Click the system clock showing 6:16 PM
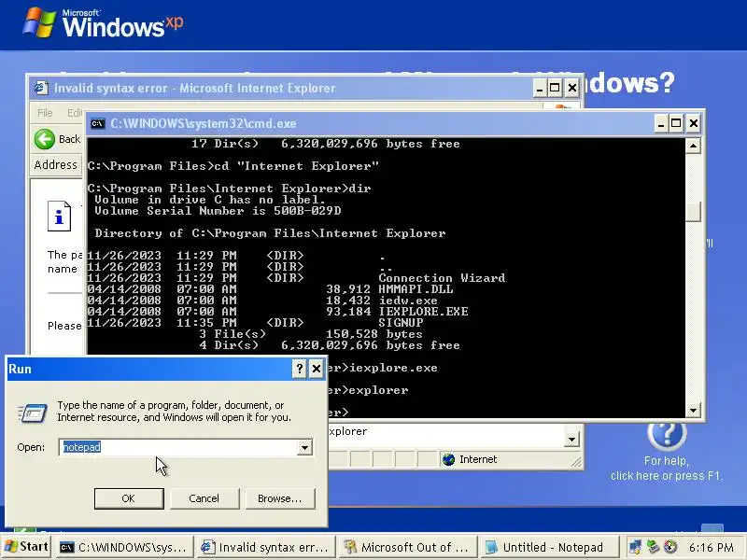This screenshot has width=747, height=560. (x=711, y=548)
